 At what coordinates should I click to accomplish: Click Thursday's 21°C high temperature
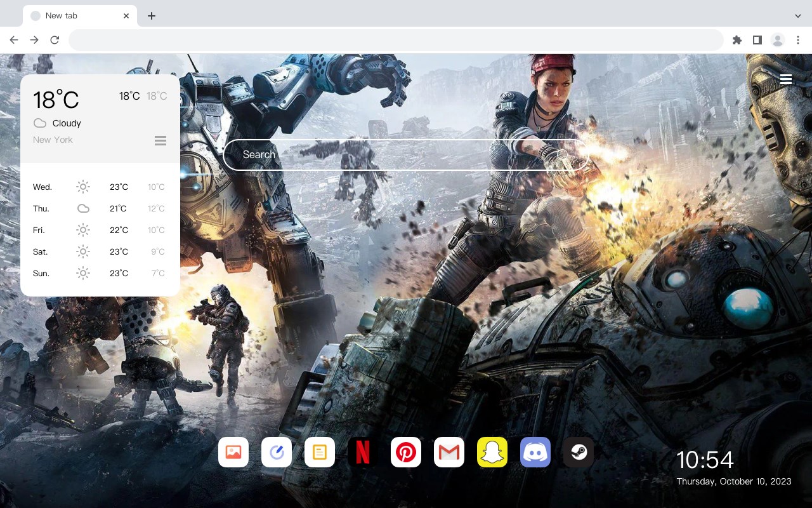118,208
